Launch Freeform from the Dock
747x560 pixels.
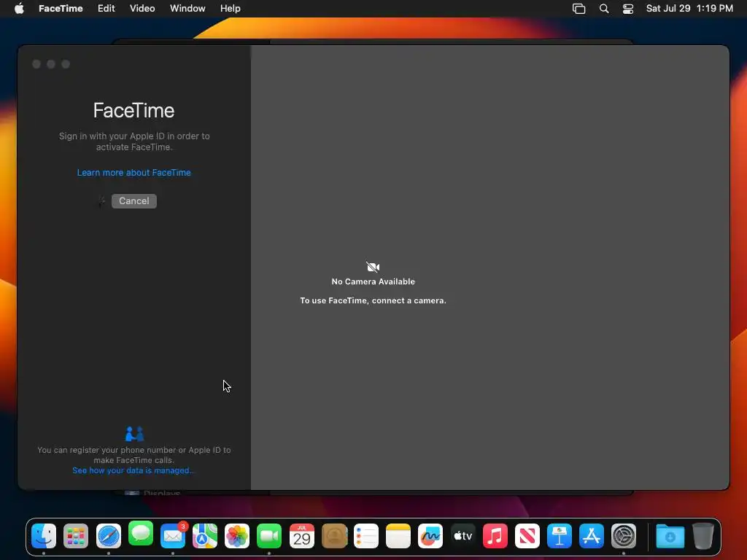[x=430, y=536]
